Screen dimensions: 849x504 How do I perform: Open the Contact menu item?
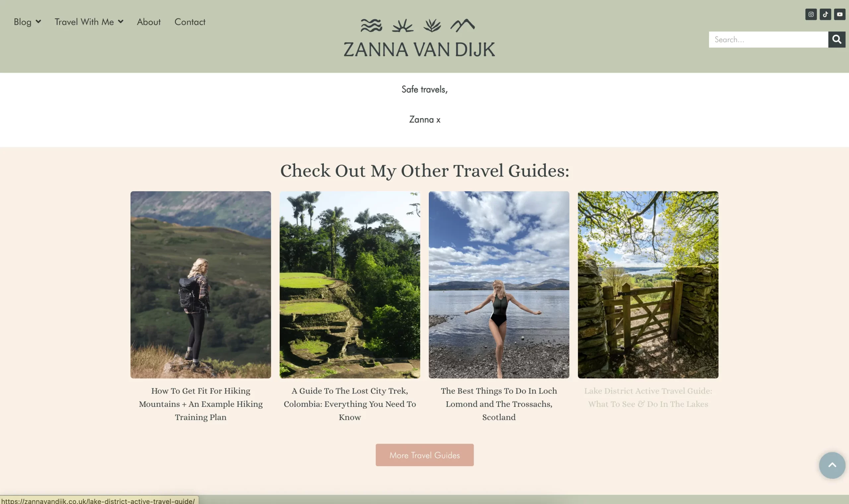(x=190, y=22)
